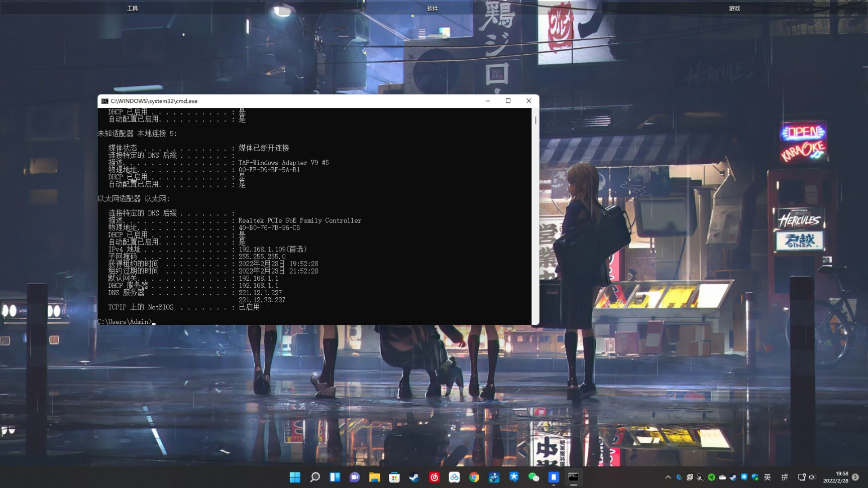Open the 软件 desktop tab
The width and height of the screenshot is (868, 488).
point(432,8)
